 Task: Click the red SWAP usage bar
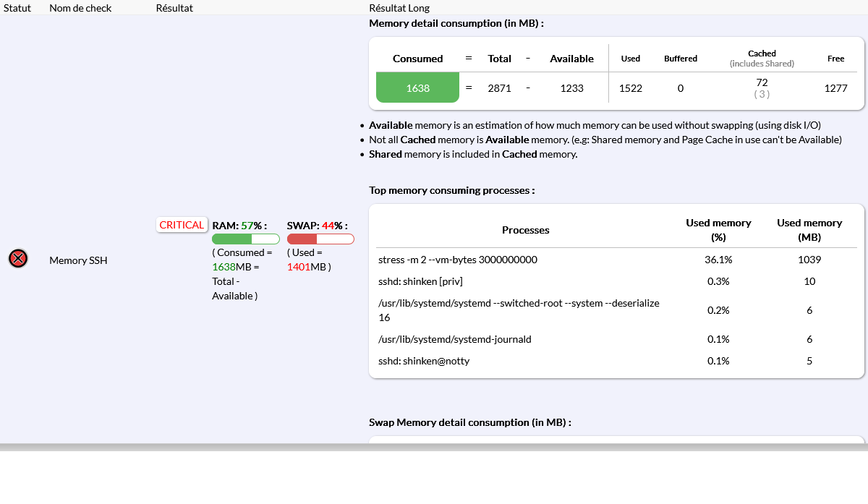point(320,239)
